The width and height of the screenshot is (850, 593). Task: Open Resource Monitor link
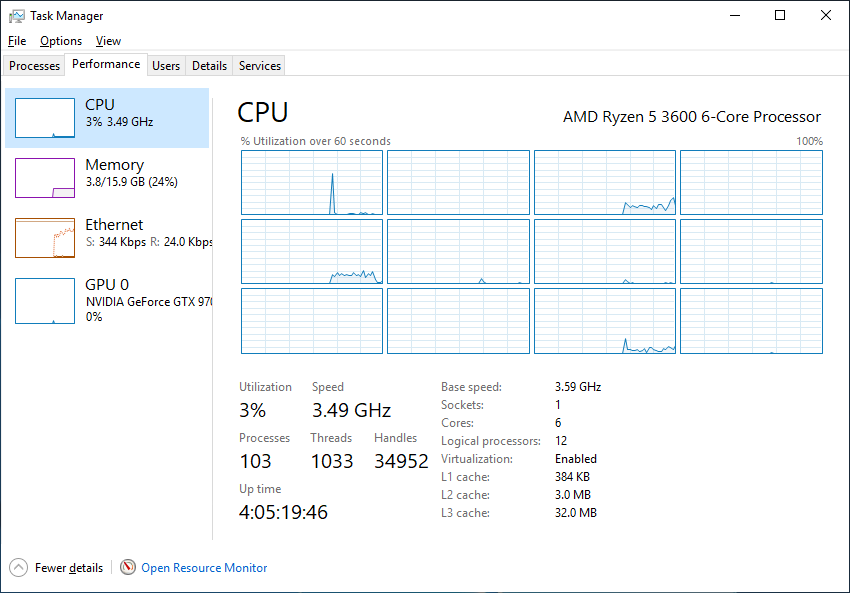click(204, 568)
